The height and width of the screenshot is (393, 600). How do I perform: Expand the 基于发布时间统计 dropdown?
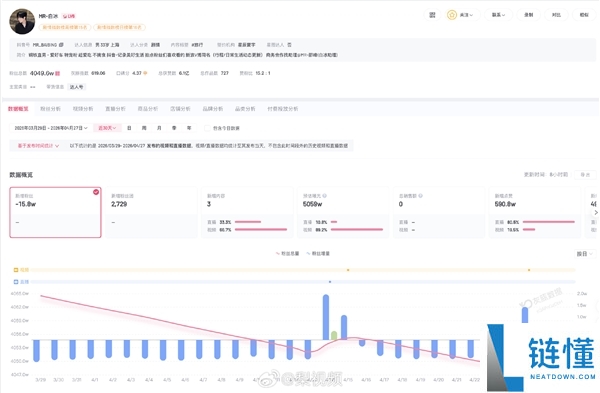[x=38, y=146]
